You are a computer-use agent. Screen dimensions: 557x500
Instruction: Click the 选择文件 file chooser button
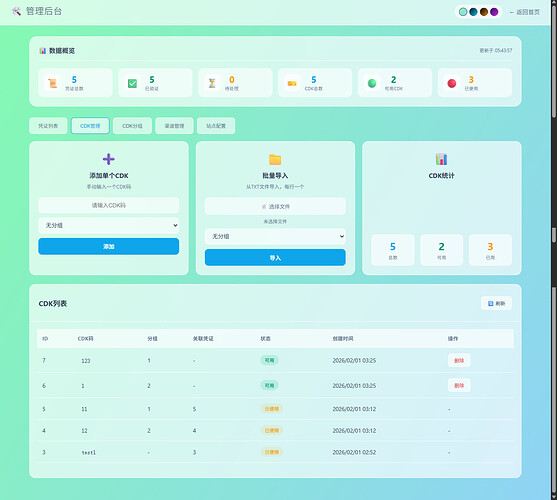tap(275, 206)
